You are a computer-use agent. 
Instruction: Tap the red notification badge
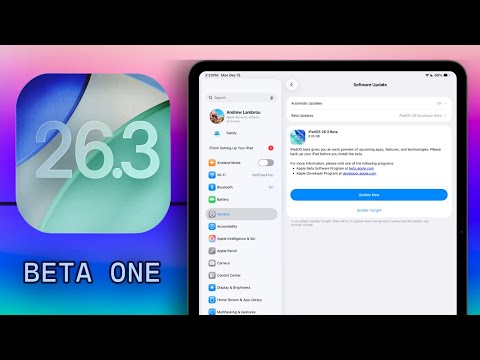pyautogui.click(x=271, y=148)
